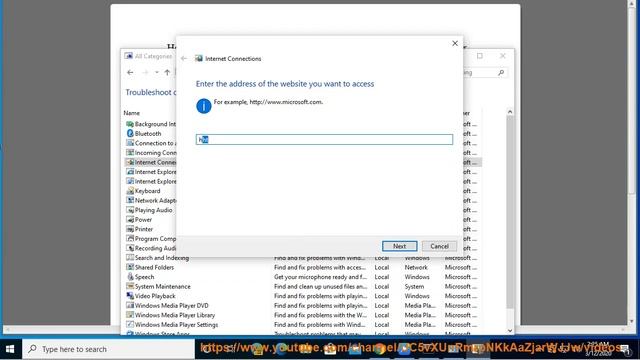Click the troubleshooter list vertical scrollbar thumb
The width and height of the screenshot is (640, 360).
(x=510, y=212)
